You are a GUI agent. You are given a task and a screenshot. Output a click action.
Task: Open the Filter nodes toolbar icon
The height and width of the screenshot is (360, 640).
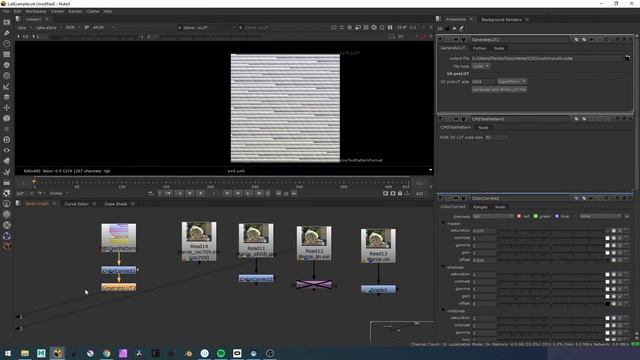coord(7,76)
